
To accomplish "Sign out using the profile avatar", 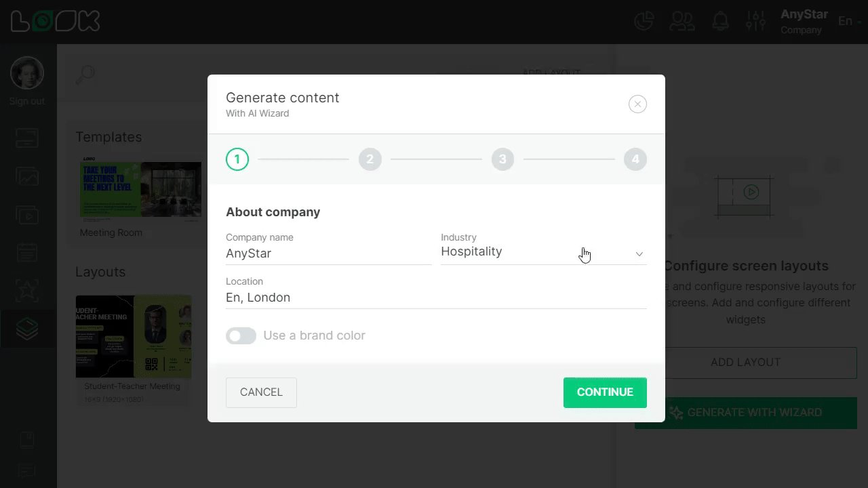I will [x=26, y=73].
